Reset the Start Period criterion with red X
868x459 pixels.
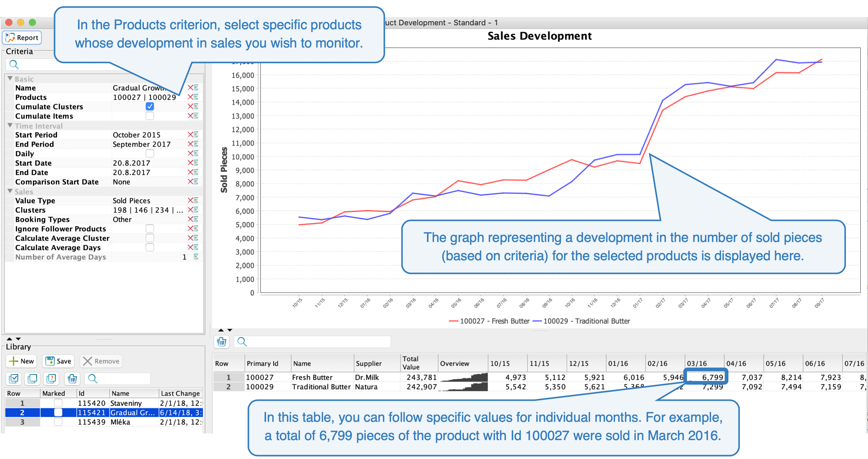[x=190, y=134]
